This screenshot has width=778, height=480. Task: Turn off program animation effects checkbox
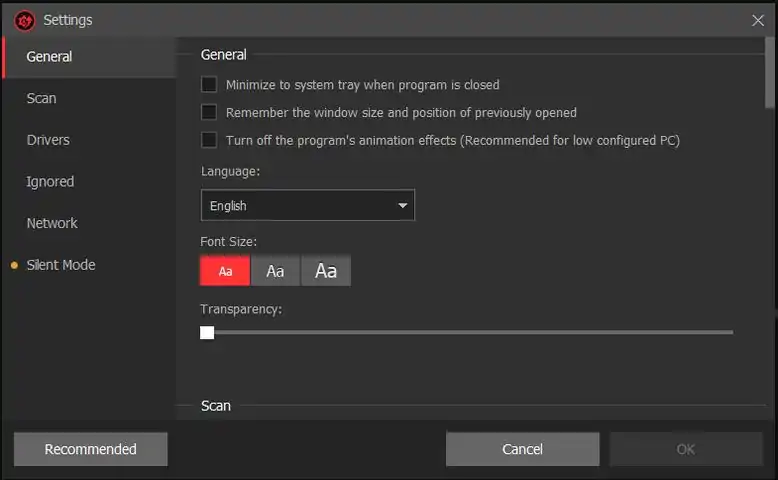[209, 140]
